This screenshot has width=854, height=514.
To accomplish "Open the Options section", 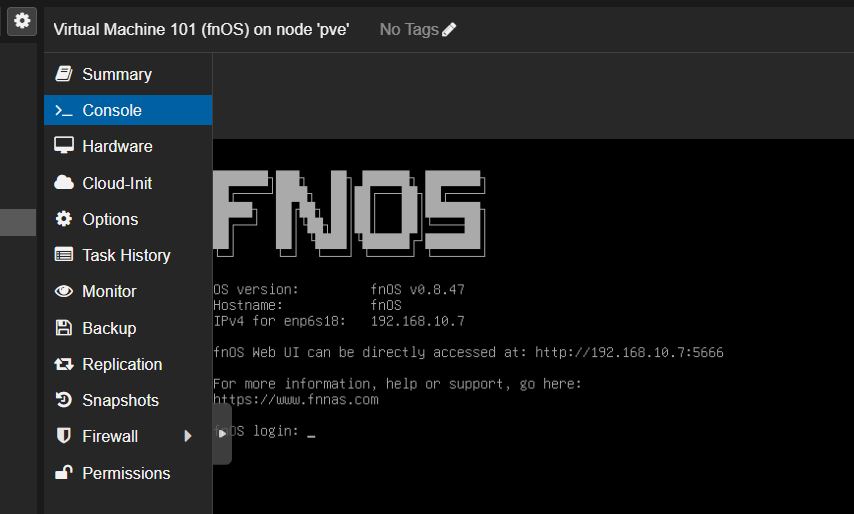I will tap(128, 219).
